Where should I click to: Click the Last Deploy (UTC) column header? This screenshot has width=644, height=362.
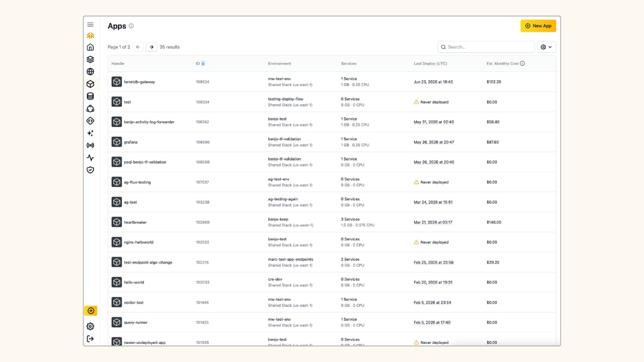point(430,63)
